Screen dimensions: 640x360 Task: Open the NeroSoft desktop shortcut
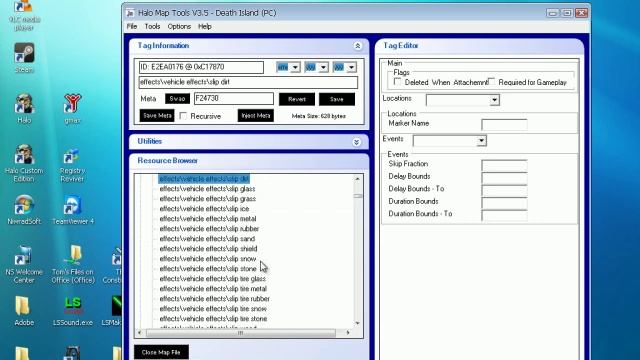coord(24,210)
